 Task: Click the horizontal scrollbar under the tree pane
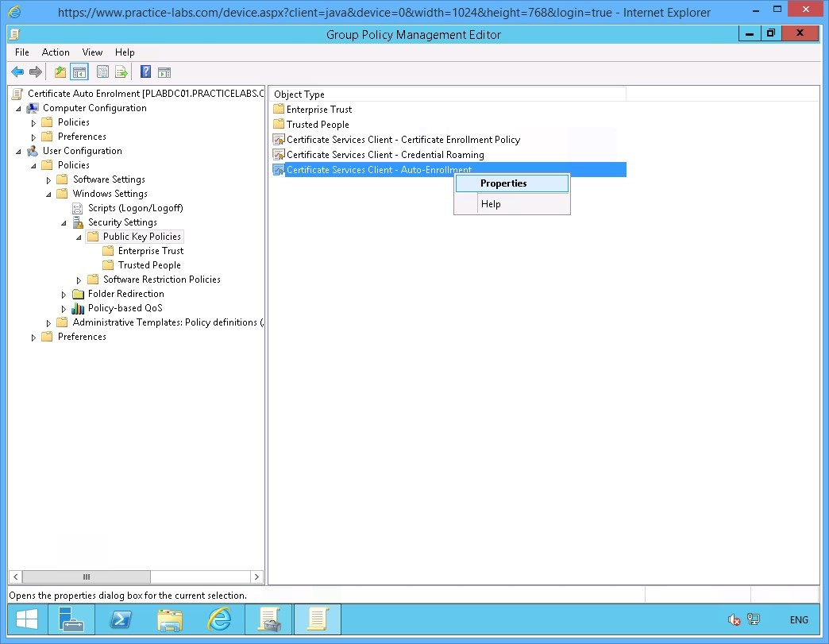click(86, 577)
